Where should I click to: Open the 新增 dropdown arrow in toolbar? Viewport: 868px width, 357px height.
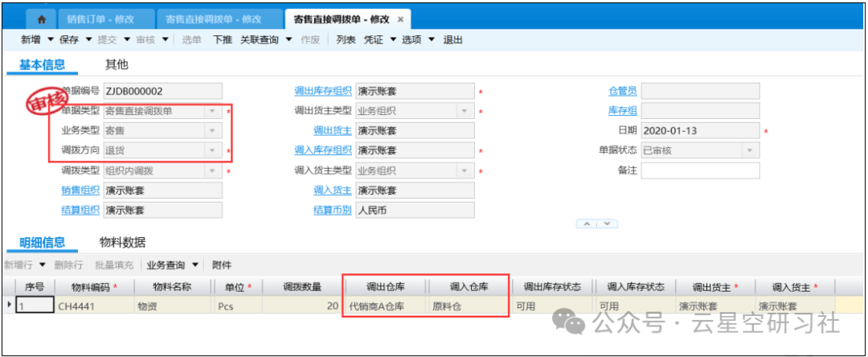point(50,39)
